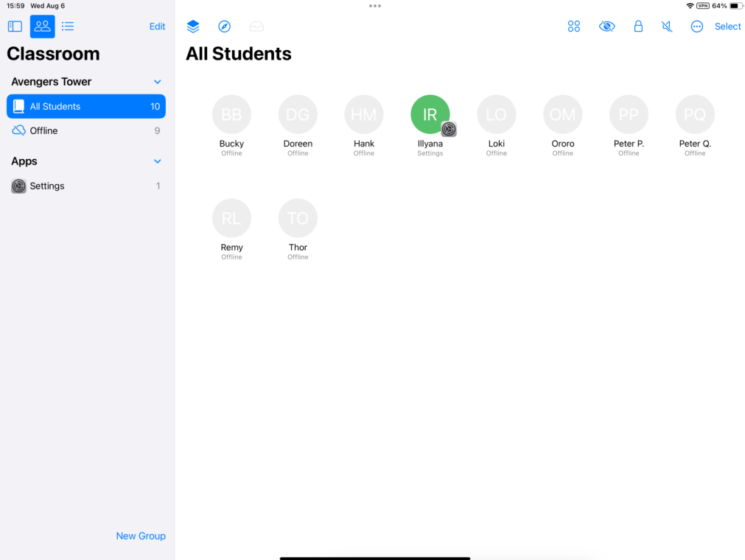745x560 pixels.
Task: Open the All Students group
Action: click(86, 106)
